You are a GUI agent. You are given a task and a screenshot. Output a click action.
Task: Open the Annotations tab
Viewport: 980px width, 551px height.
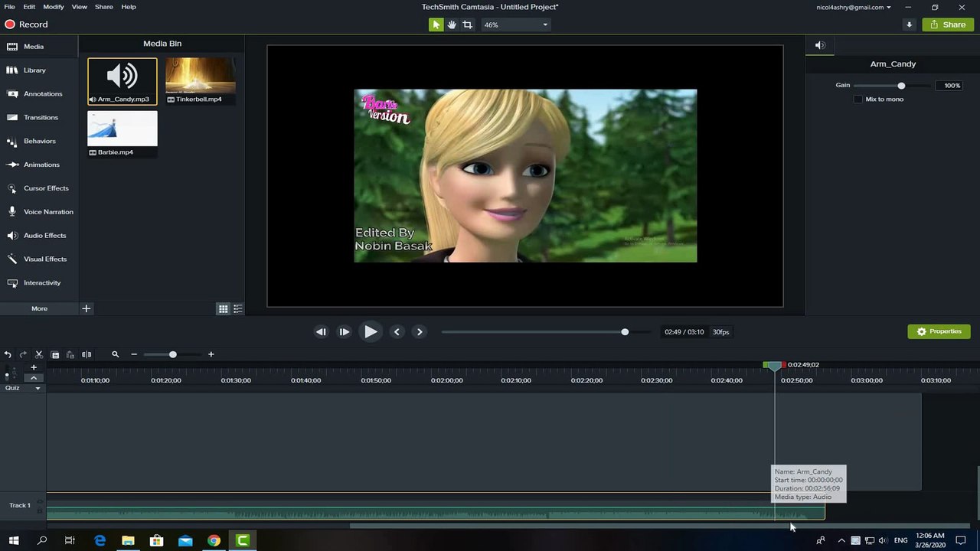(x=39, y=94)
